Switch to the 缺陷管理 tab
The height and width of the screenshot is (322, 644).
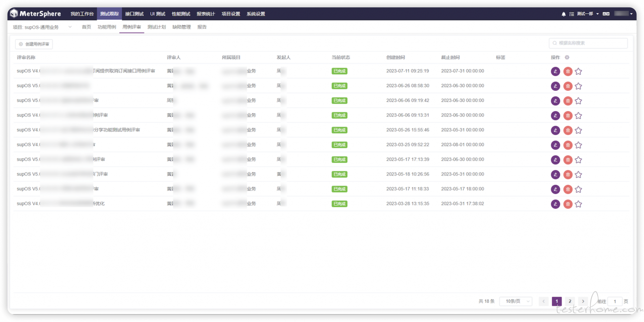pos(181,27)
